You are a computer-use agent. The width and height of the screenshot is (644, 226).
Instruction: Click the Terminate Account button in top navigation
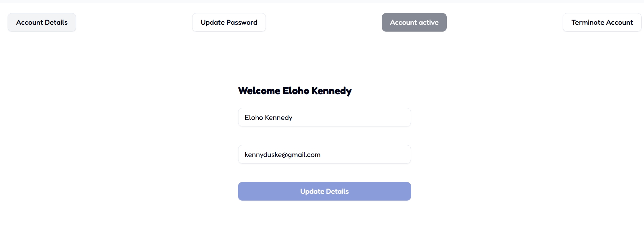[602, 22]
